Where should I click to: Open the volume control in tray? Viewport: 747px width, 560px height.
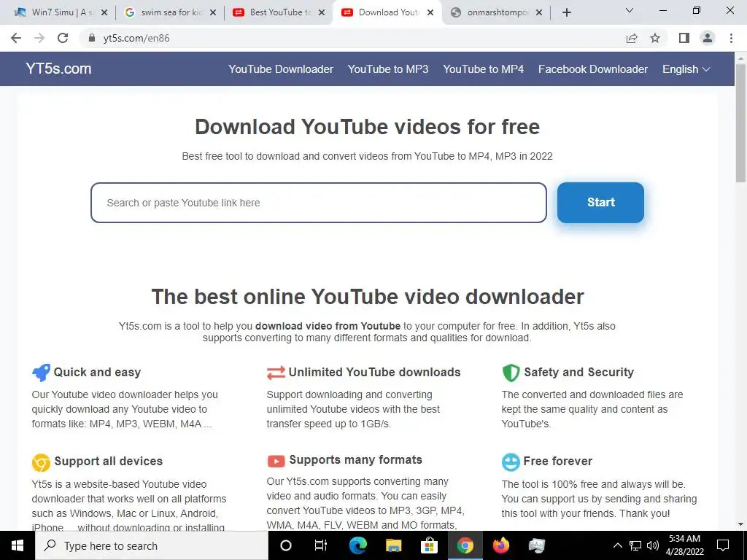click(x=653, y=545)
